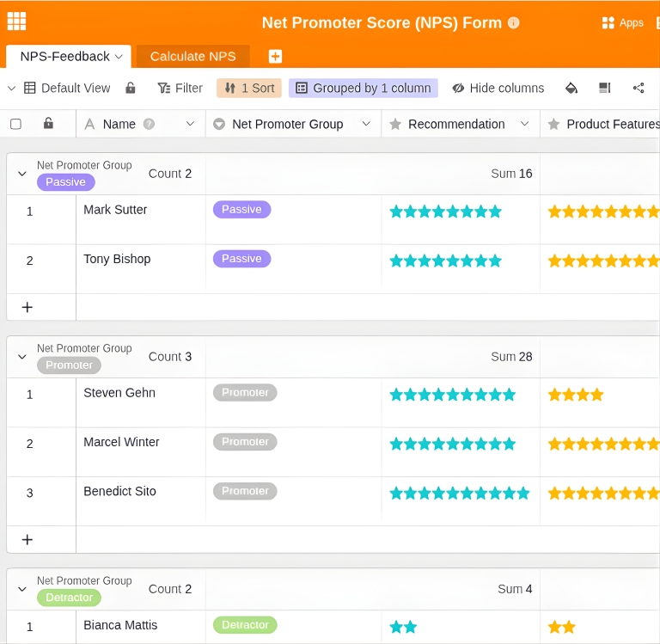Open Net Promoter Group column dropdown
This screenshot has height=644, width=660.
[x=366, y=124]
